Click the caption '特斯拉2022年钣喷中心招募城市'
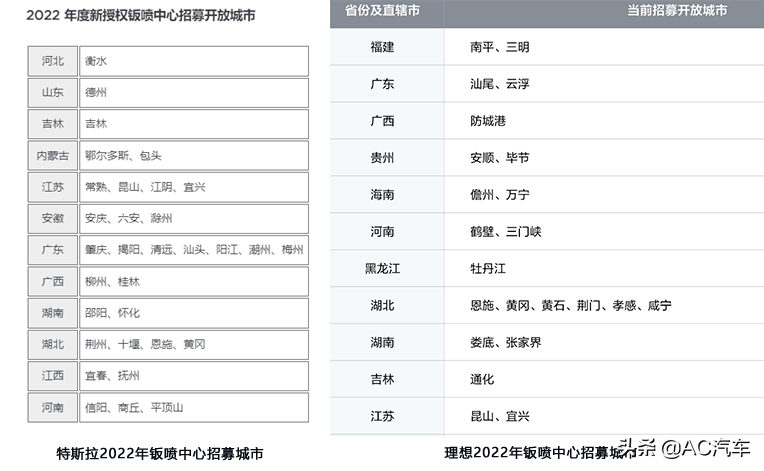The width and height of the screenshot is (764, 471). pyautogui.click(x=160, y=454)
